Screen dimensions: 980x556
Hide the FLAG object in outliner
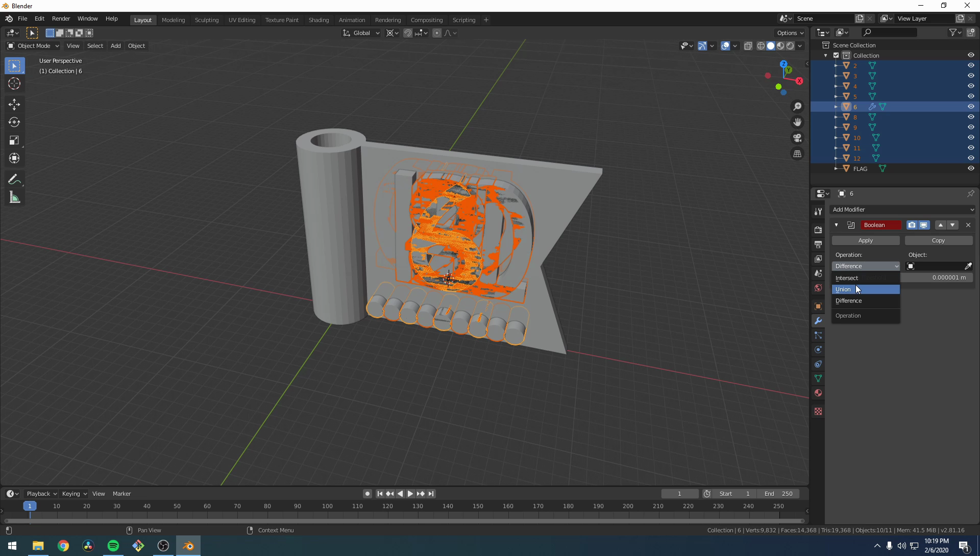coord(971,168)
